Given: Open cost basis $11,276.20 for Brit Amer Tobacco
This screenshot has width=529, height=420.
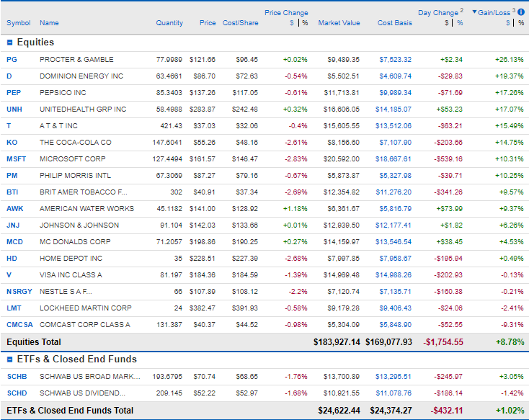Looking at the screenshot, I should (394, 192).
